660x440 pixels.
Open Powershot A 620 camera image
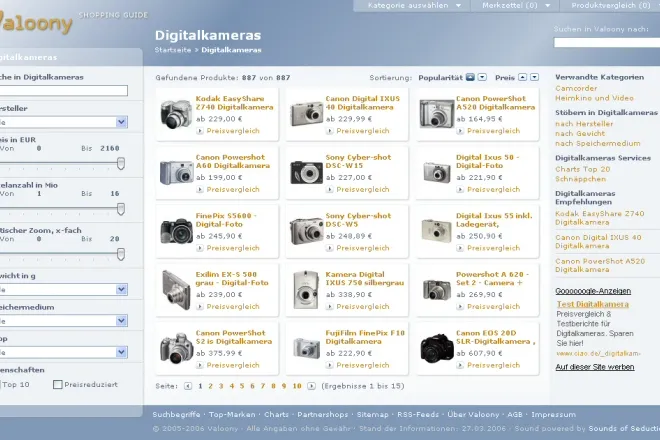tap(436, 290)
